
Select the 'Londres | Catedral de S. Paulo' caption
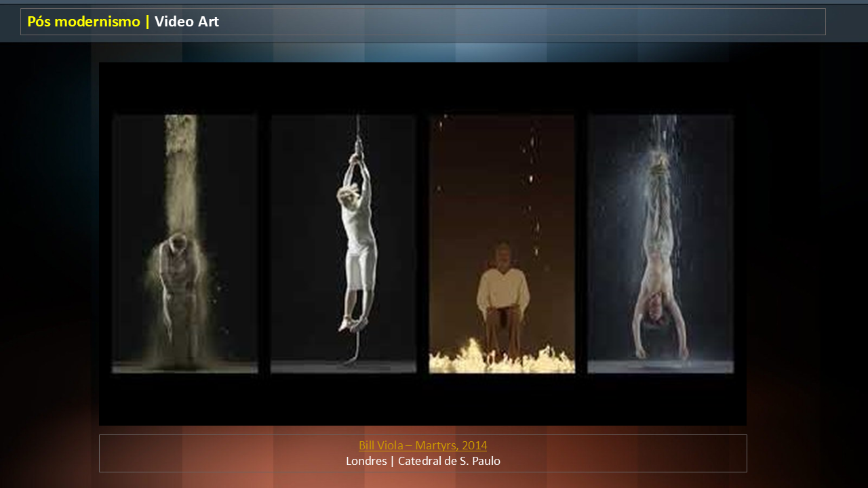423,461
